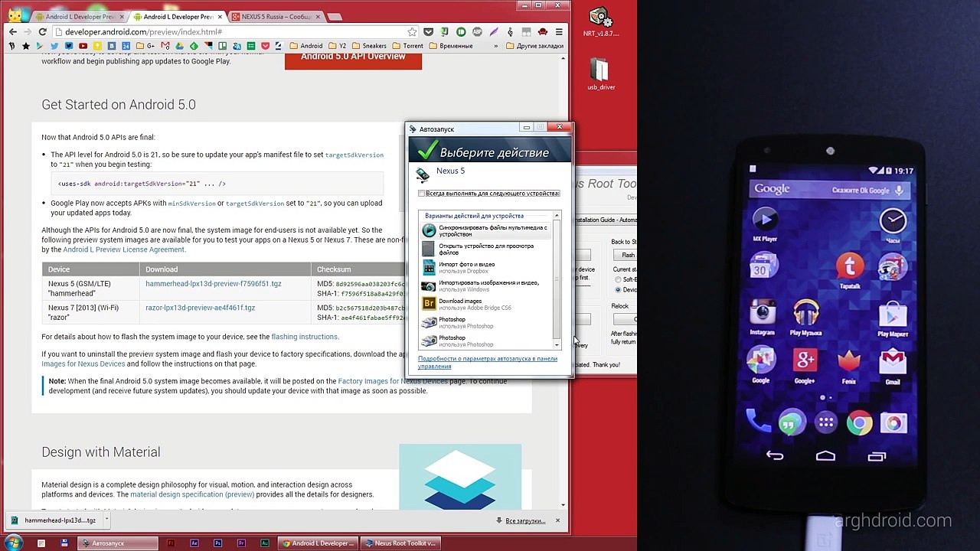Tap the Instagram app icon on the phone
Image resolution: width=980 pixels, height=551 pixels.
762,318
